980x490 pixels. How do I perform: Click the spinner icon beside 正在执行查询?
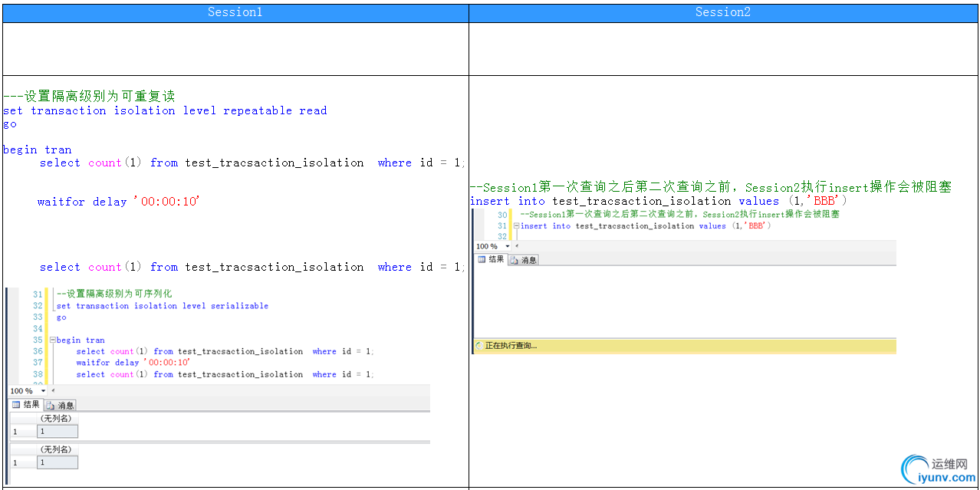[478, 346]
